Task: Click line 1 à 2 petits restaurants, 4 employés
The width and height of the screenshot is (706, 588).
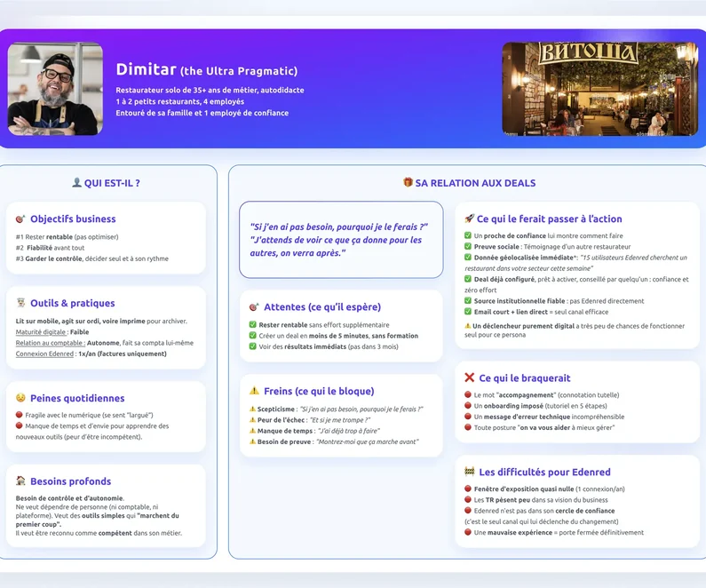Action: click(180, 102)
